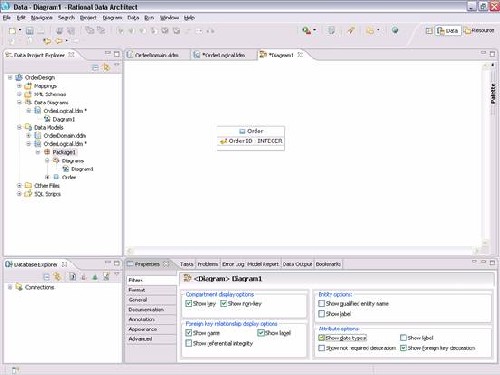Enable Show label under Entity options
Screen dimensions: 500x375
point(321,314)
